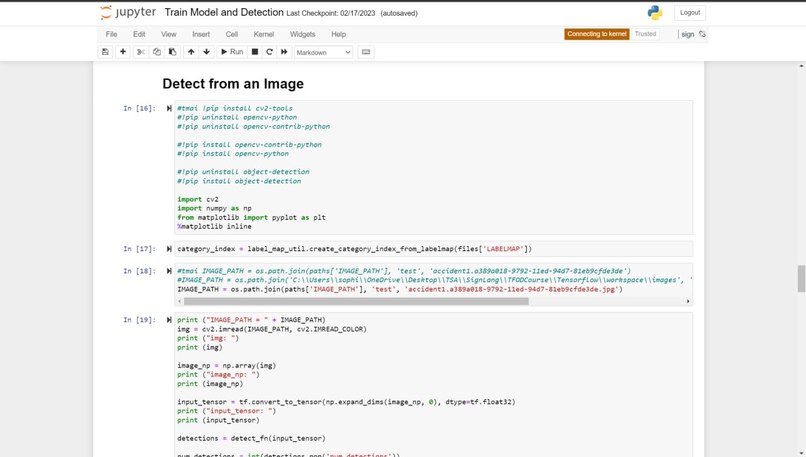Click the horizontal scrollbar in cell 18

[356, 301]
